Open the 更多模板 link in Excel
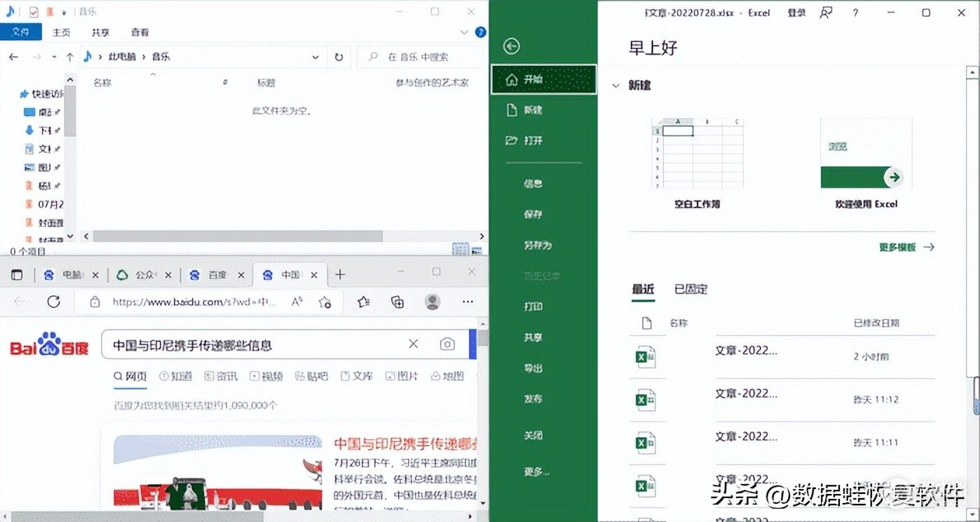 (x=907, y=247)
